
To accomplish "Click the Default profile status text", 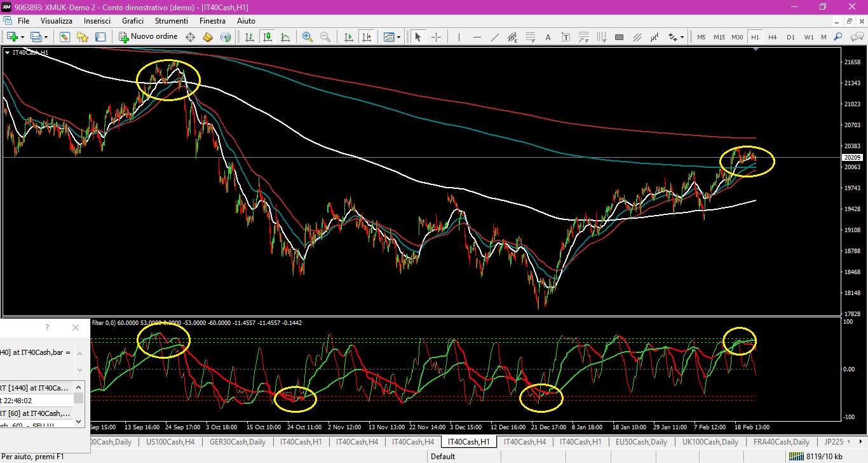I will pos(442,456).
